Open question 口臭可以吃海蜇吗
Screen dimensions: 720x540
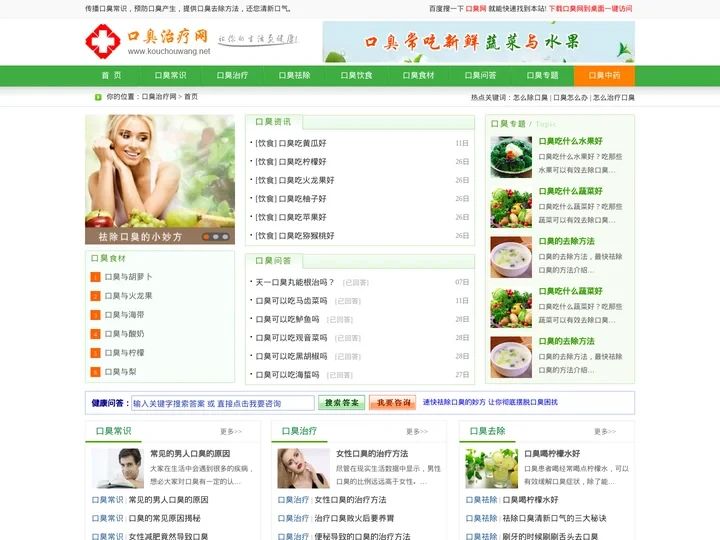tap(287, 375)
